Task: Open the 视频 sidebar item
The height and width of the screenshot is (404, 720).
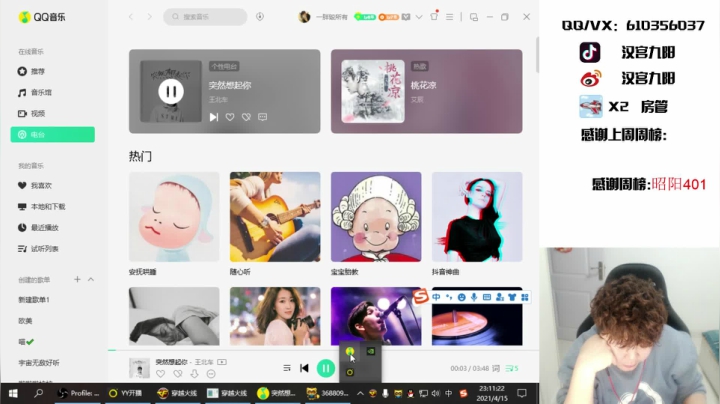Action: tap(31, 113)
